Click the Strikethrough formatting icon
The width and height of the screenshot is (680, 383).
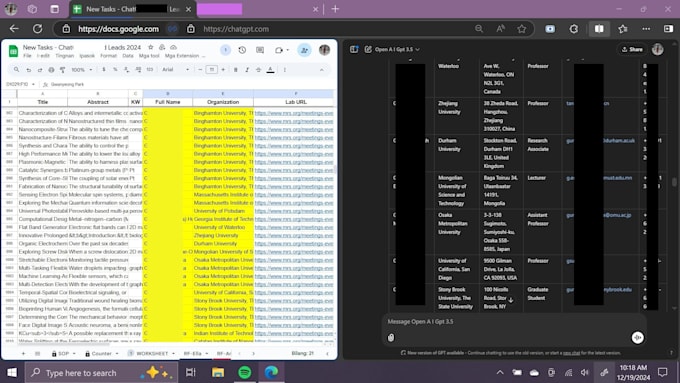(258, 69)
